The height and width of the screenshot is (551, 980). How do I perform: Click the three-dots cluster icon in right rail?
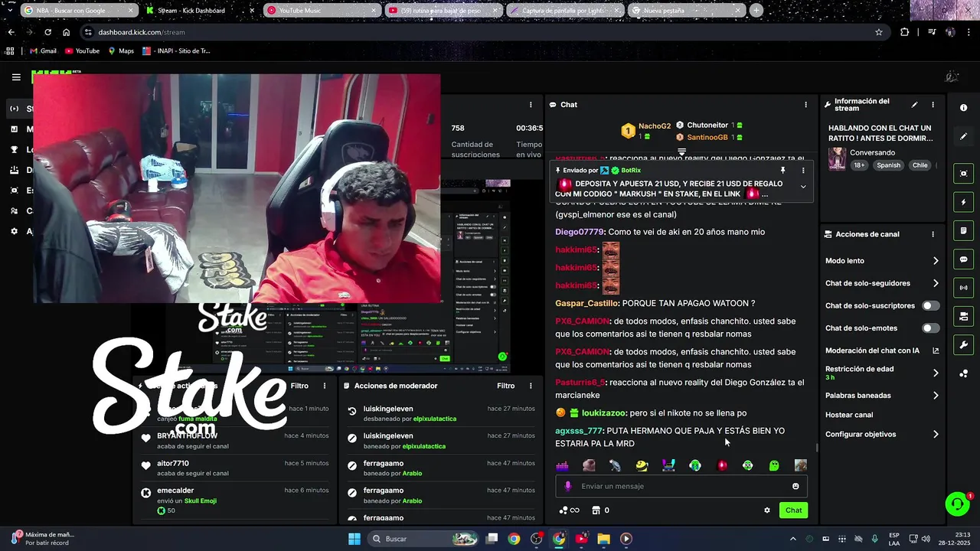click(963, 373)
